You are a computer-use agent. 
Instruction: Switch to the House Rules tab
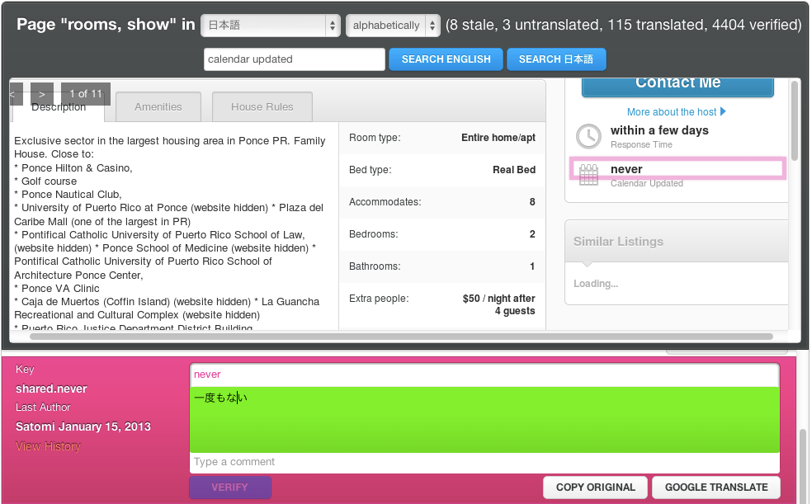click(262, 106)
